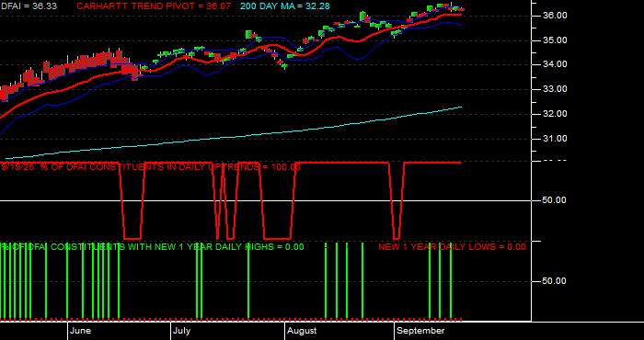Click the NEW 1 YEAR DAILY LOWS = 0.00 label
This screenshot has height=340, width=644.
pos(452,247)
